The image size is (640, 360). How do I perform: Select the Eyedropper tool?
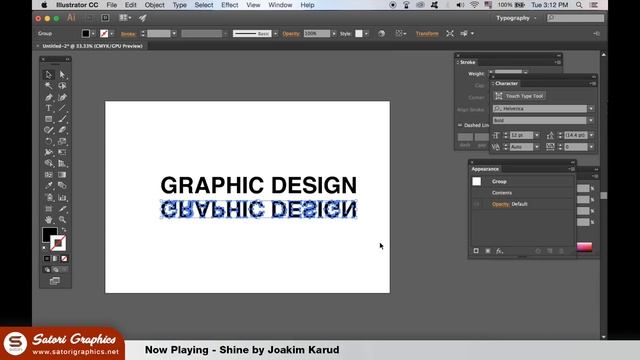pyautogui.click(x=49, y=186)
